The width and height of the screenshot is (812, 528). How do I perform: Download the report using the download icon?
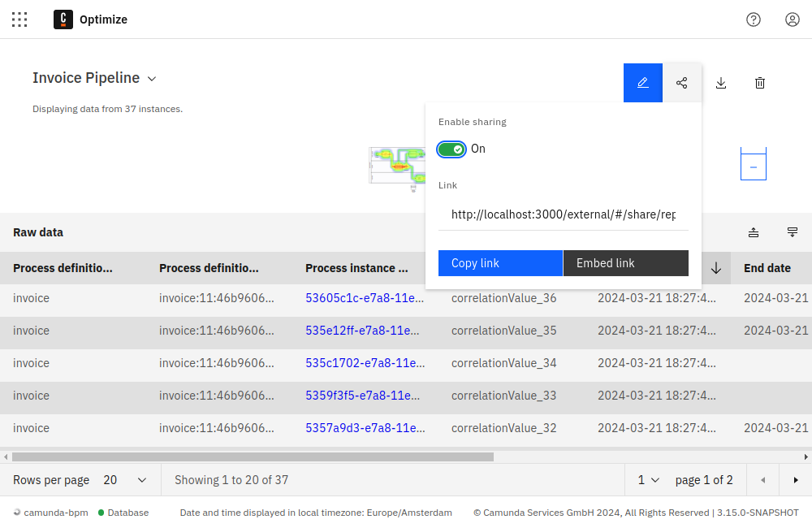point(720,82)
